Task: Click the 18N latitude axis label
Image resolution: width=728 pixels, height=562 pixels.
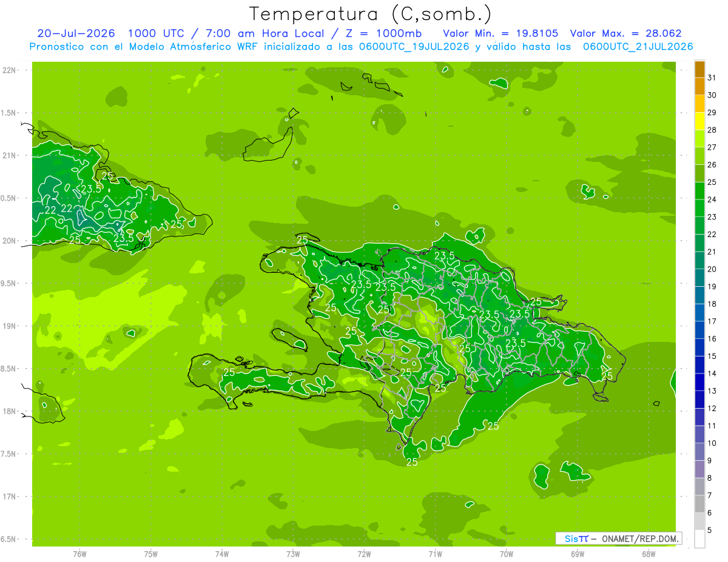Action: coord(10,411)
